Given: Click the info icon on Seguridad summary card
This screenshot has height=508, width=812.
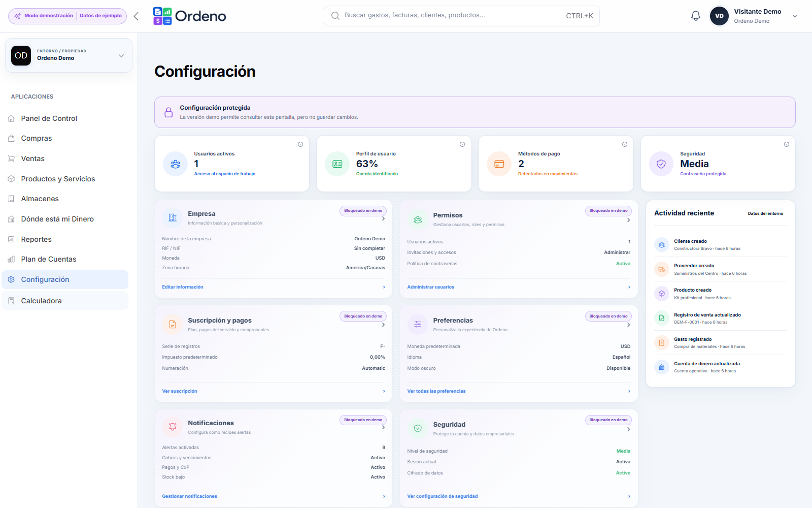Looking at the screenshot, I should tap(787, 144).
